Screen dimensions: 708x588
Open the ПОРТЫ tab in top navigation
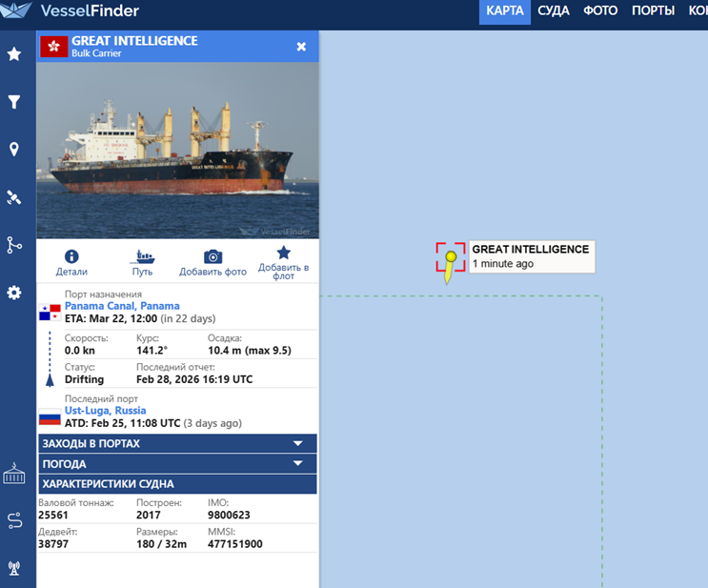653,11
